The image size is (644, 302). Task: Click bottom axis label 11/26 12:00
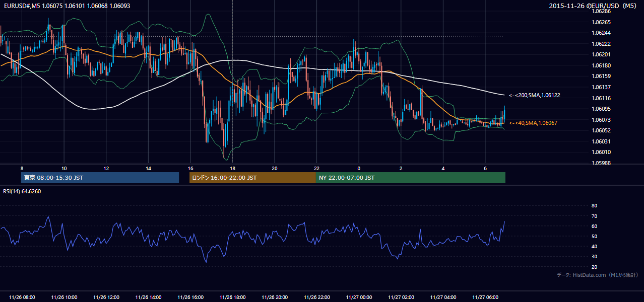(106, 297)
